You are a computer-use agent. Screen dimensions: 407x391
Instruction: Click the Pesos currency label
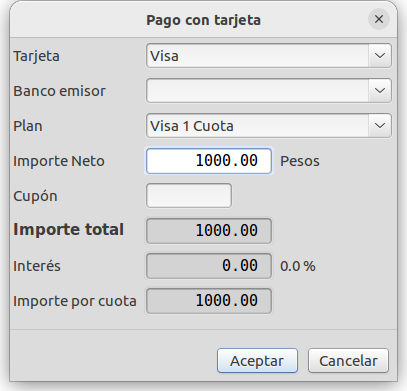(300, 161)
